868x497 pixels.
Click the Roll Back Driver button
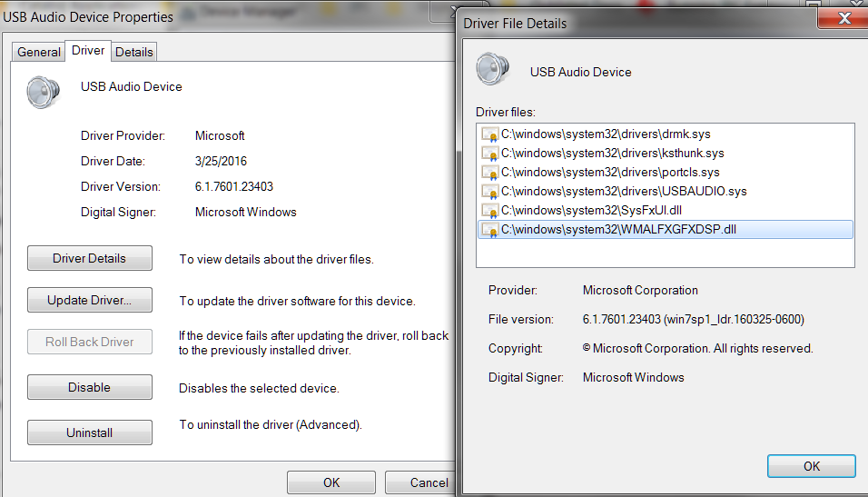point(90,342)
